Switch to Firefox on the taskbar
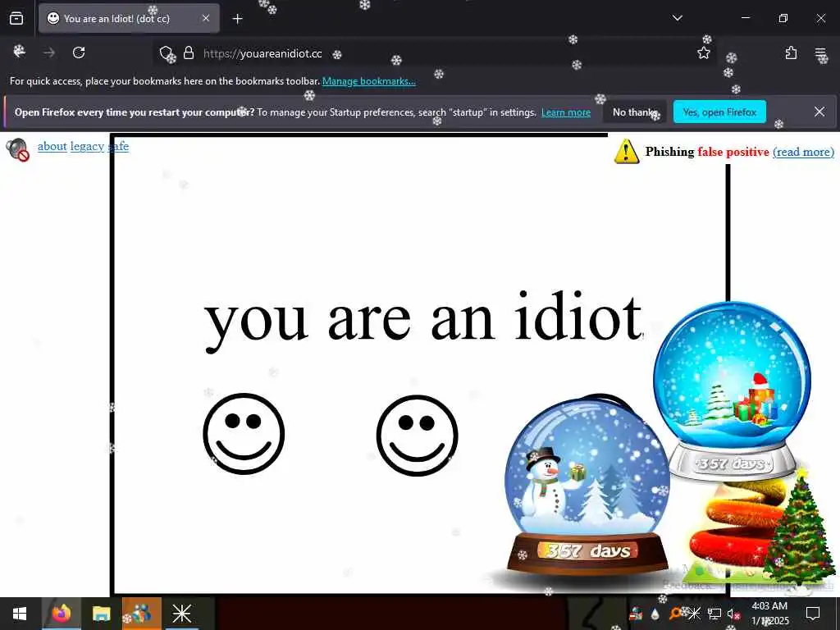 click(61, 614)
